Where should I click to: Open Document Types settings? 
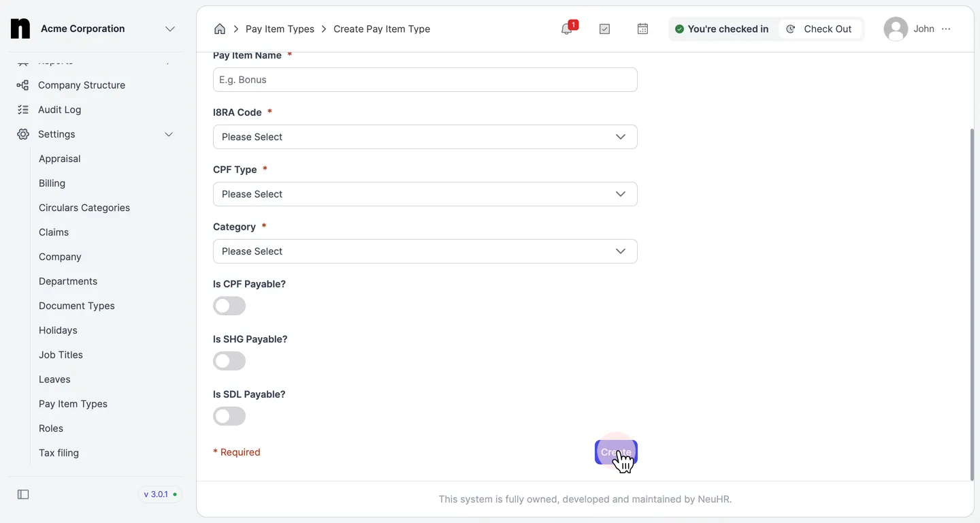77,306
